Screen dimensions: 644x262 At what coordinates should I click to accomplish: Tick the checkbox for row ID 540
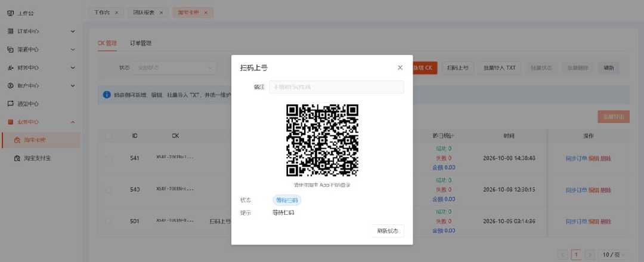pos(109,190)
